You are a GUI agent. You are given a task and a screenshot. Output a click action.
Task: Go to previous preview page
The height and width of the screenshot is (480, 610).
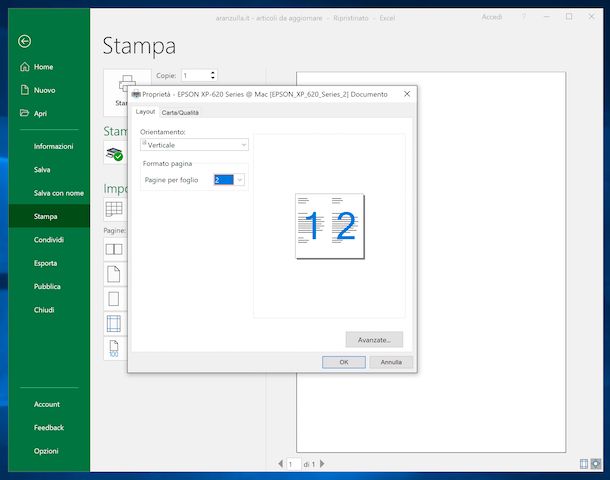pyautogui.click(x=280, y=464)
